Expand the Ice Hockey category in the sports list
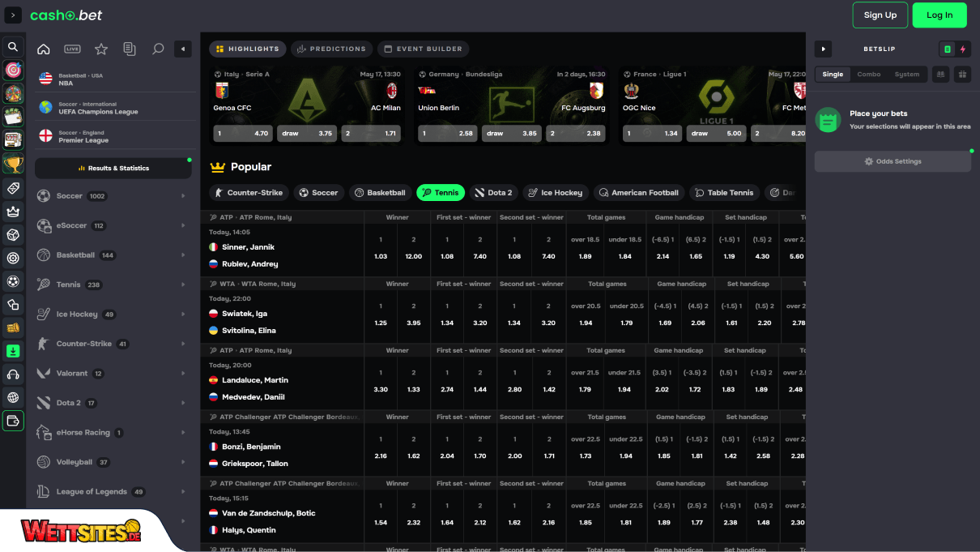Screen dimensions: 980x552 tap(113, 315)
